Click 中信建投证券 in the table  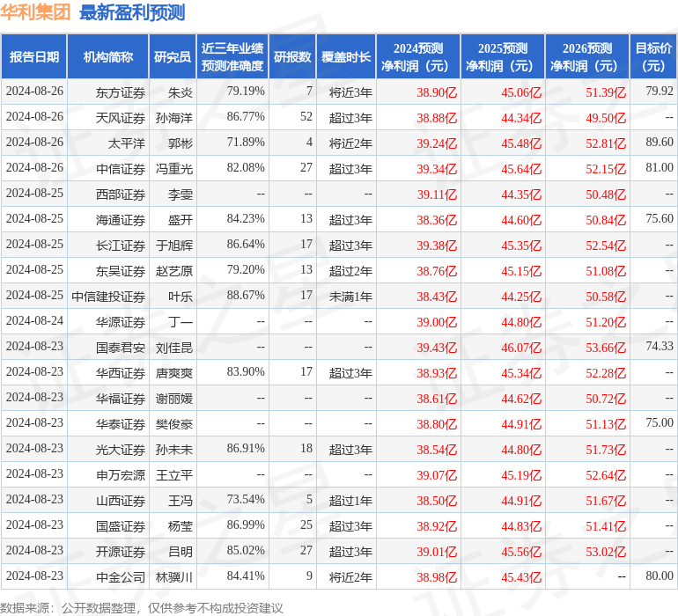pyautogui.click(x=108, y=297)
